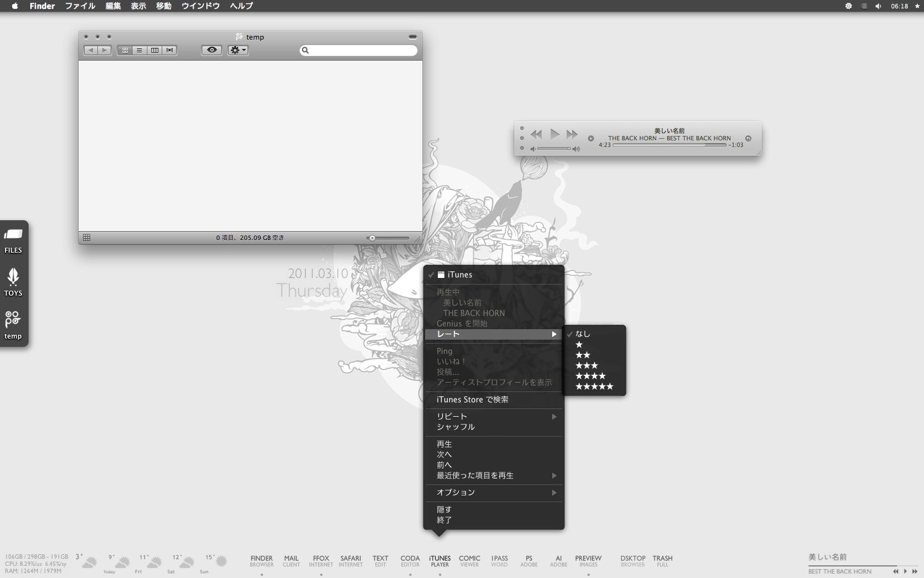Click the return arrow icon in mini player

tap(748, 138)
